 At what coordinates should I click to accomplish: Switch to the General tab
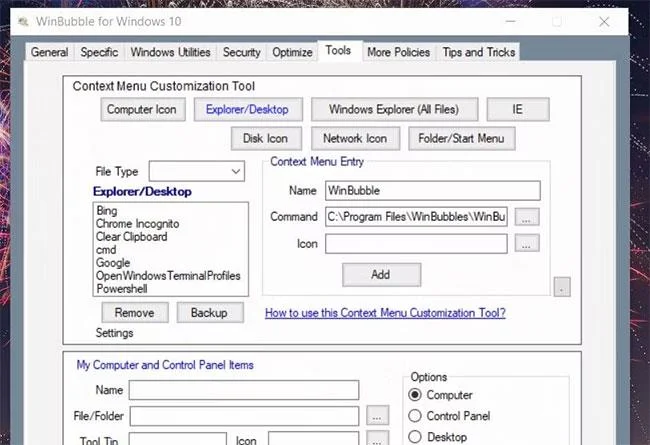[x=49, y=52]
